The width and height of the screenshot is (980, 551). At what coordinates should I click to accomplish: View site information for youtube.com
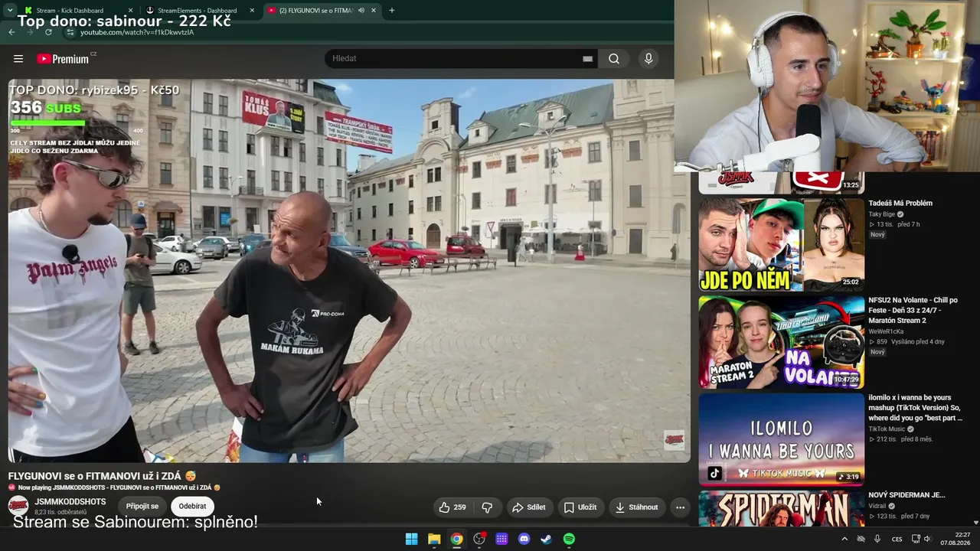(70, 32)
